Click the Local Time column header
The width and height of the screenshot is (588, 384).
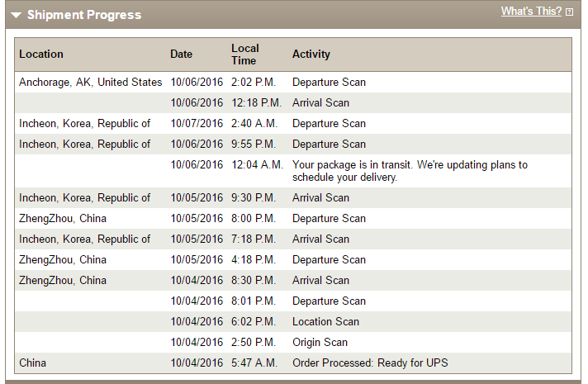[244, 55]
